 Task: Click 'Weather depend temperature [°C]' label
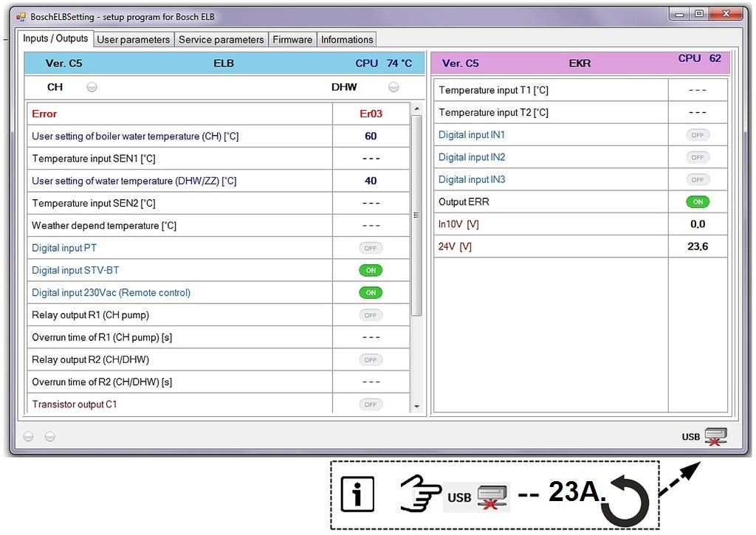pyautogui.click(x=104, y=226)
